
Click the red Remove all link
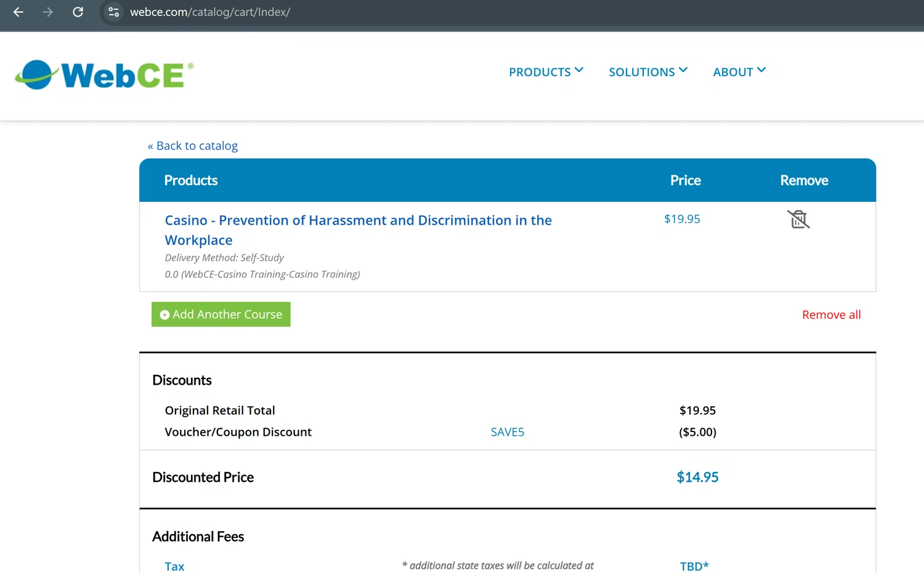(x=831, y=315)
